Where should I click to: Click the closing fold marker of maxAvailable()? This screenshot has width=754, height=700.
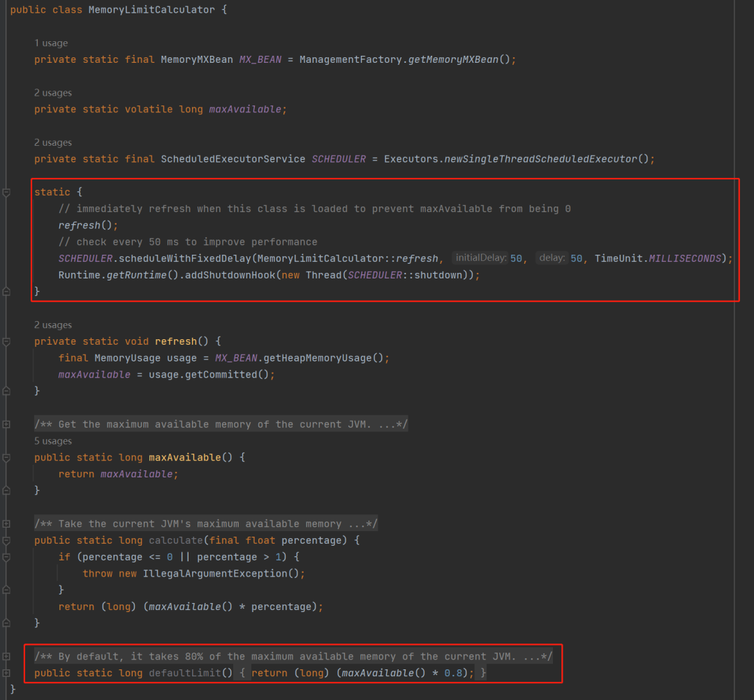pyautogui.click(x=6, y=491)
